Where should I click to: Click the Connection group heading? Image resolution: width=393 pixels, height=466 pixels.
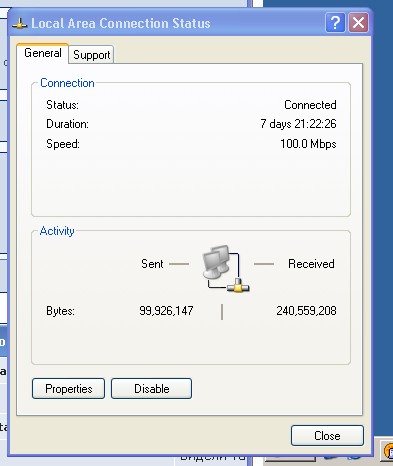(x=67, y=83)
